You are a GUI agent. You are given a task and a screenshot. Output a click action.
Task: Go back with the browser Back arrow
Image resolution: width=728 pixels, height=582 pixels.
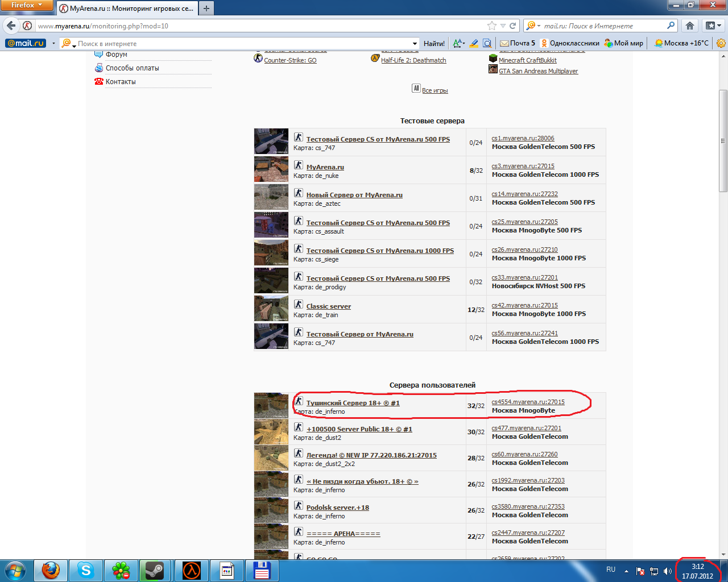(11, 26)
